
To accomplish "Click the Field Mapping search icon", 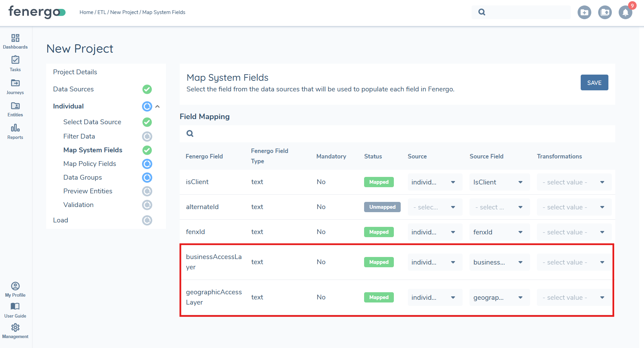I will pos(190,133).
